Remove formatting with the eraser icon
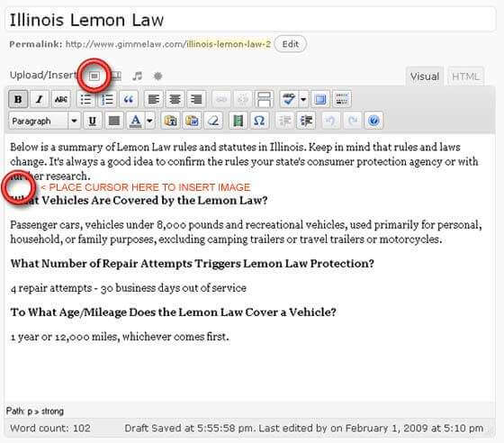The width and height of the screenshot is (504, 443). click(x=213, y=121)
